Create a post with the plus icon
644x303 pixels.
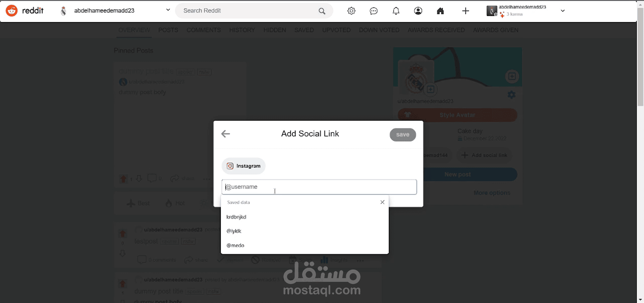point(466,11)
